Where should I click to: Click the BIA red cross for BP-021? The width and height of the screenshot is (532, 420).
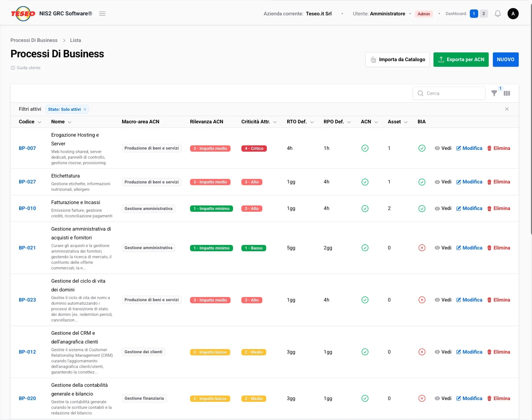pos(422,248)
